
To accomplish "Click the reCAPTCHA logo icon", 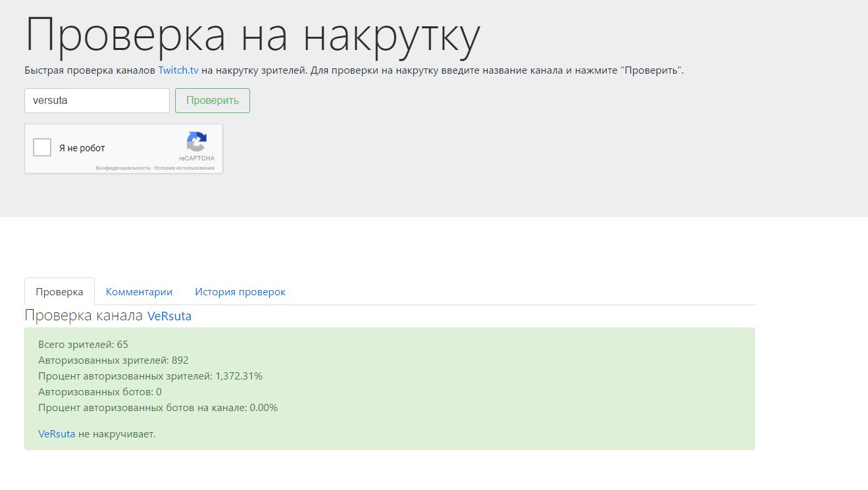I will (196, 141).
